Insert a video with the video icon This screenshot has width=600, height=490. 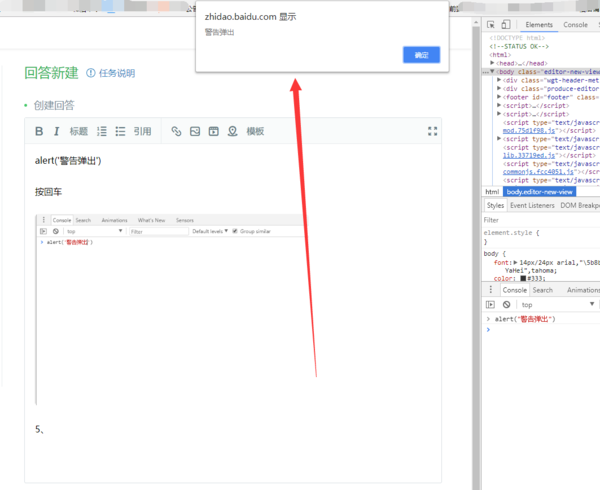(x=214, y=131)
